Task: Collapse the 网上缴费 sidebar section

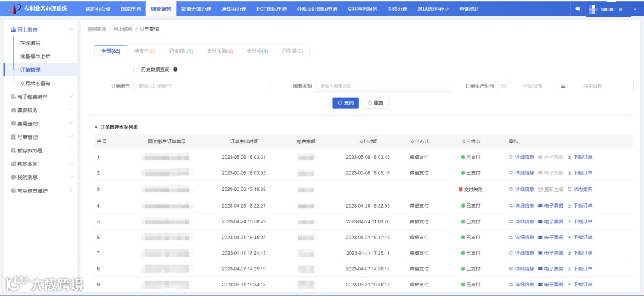Action: (x=72, y=30)
